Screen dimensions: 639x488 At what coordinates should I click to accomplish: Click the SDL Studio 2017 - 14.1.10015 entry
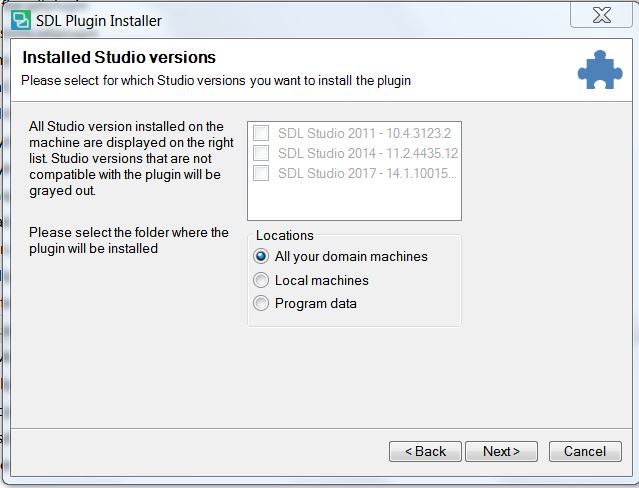(x=367, y=173)
